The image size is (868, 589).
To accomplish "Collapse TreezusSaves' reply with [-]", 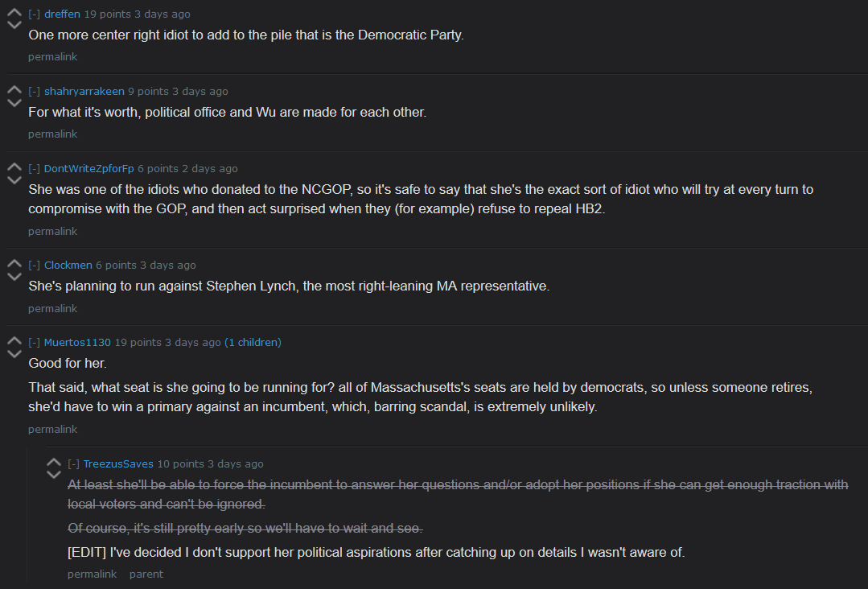I will pos(74,464).
